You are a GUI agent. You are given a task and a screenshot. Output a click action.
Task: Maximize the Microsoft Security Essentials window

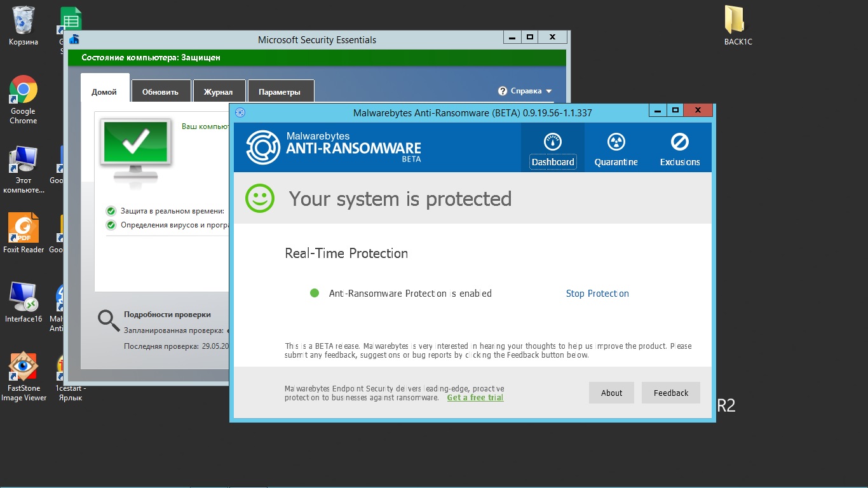(530, 37)
